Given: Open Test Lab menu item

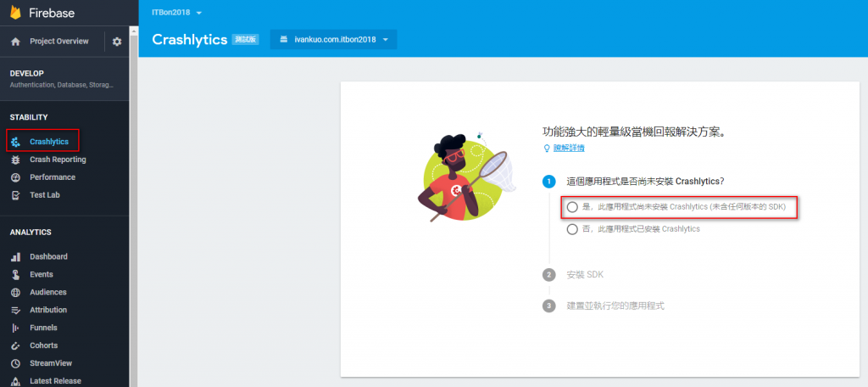Looking at the screenshot, I should [x=45, y=195].
